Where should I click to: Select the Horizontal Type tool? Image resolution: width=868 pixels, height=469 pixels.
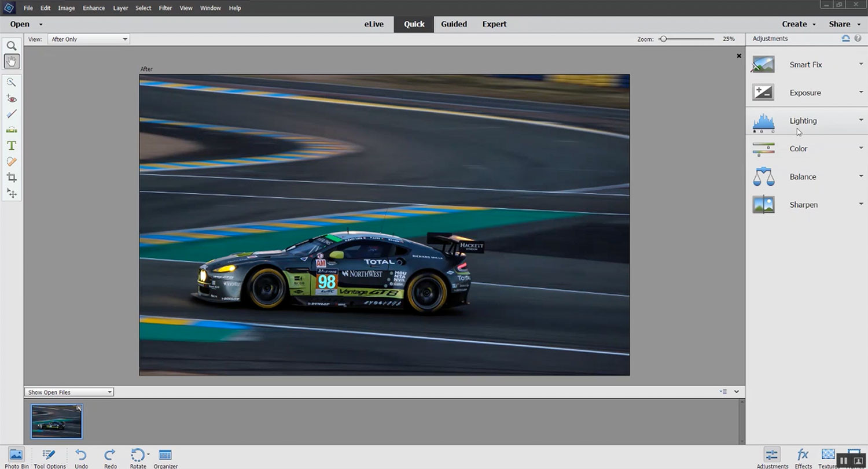pos(12,146)
